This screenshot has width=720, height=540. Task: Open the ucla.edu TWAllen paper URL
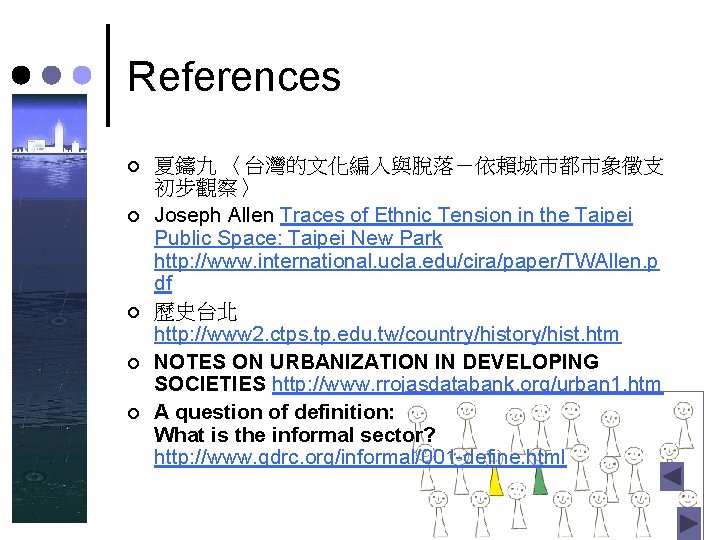407,272
